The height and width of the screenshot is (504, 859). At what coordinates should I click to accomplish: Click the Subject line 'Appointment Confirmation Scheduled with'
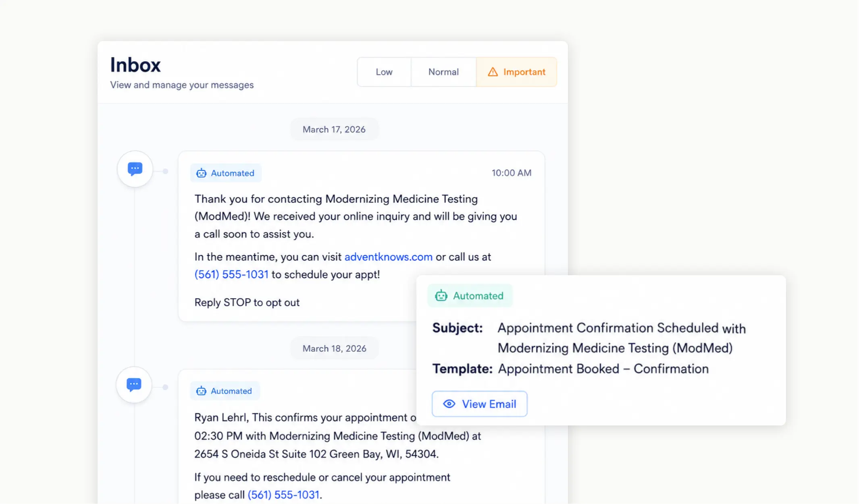tap(622, 328)
